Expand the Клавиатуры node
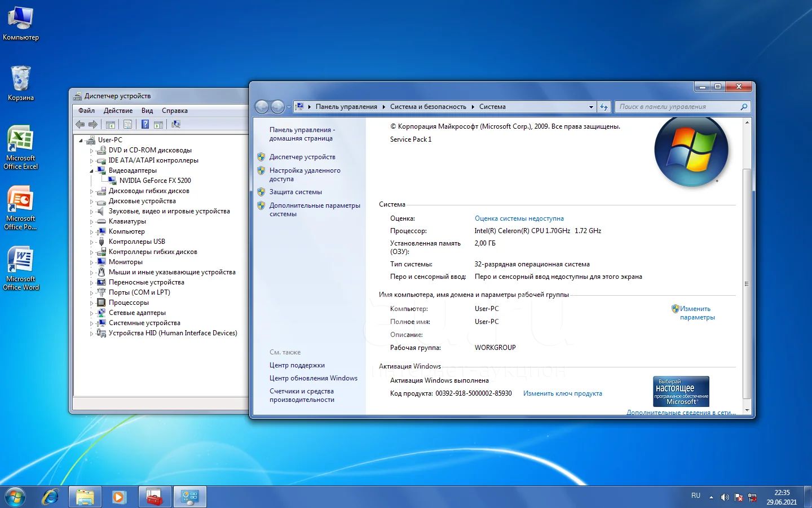This screenshot has width=812, height=508. tap(91, 221)
